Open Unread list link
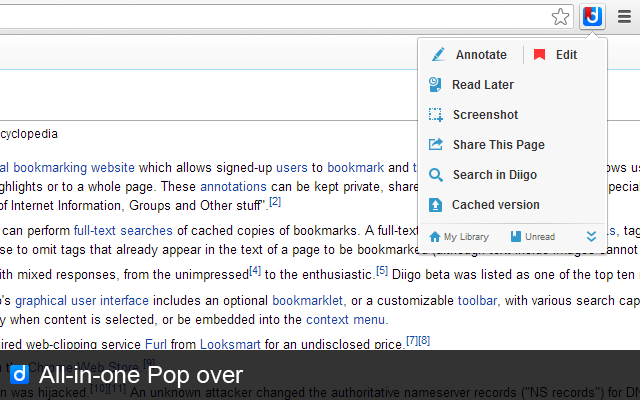This screenshot has width=640, height=400. coord(540,237)
